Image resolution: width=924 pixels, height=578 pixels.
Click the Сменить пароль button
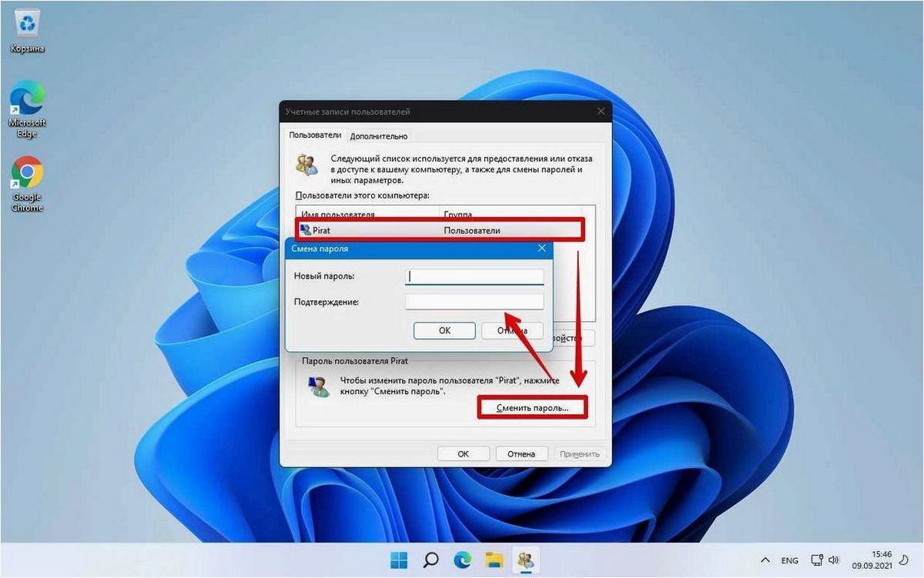[x=532, y=407]
